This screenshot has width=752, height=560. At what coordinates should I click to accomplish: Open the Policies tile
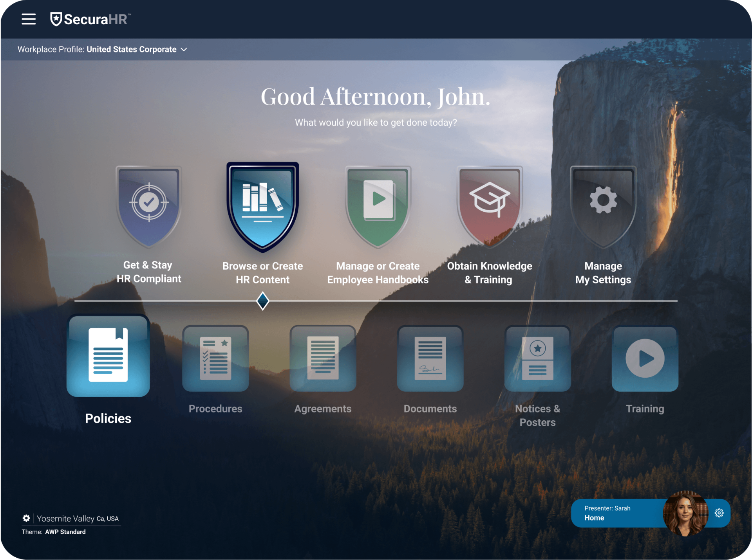[108, 356]
